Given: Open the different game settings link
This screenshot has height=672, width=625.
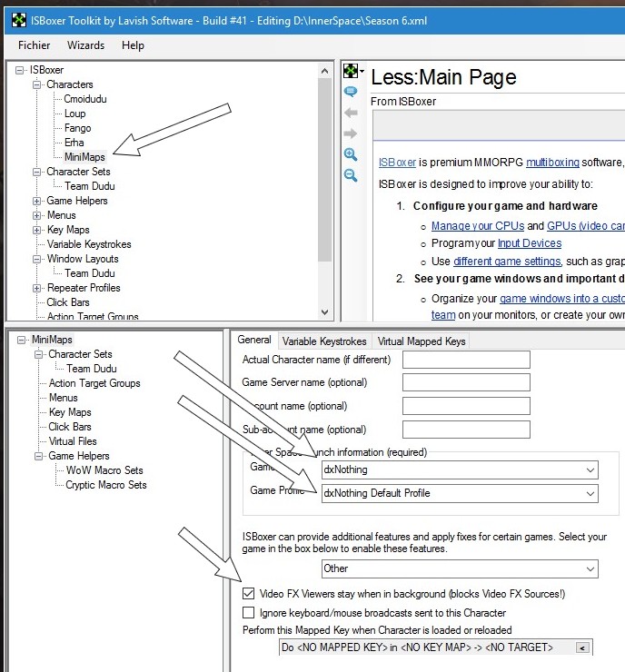Looking at the screenshot, I should click(x=507, y=262).
